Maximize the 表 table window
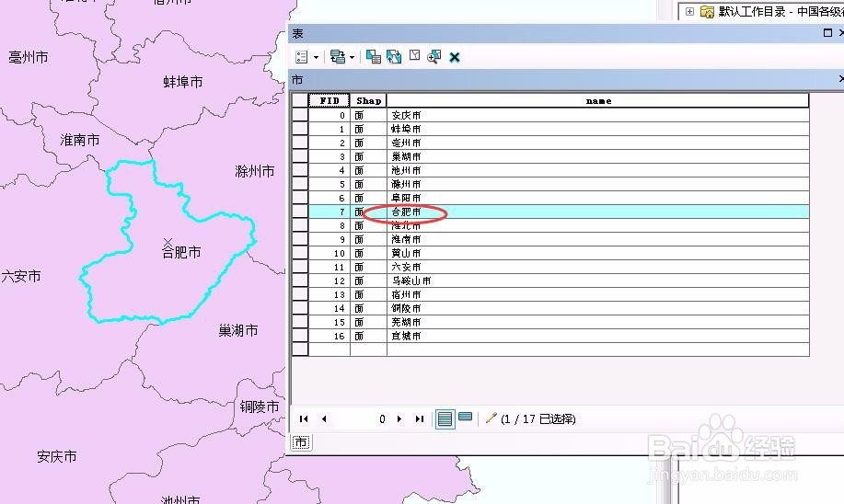Viewport: 844px width, 504px height. pos(827,33)
